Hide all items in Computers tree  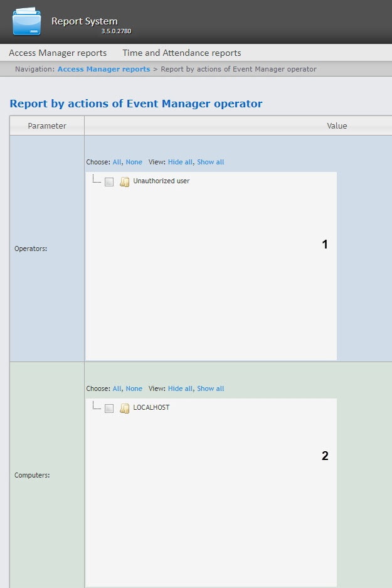pos(180,388)
